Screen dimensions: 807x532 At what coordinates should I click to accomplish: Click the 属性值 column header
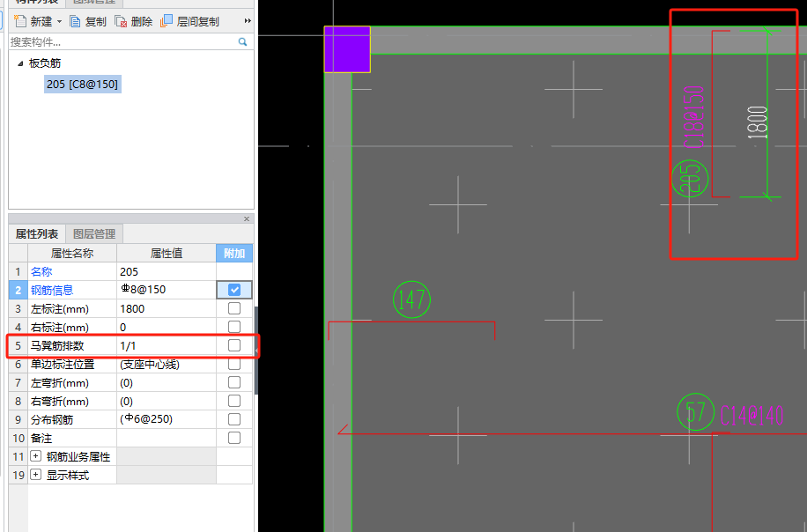pos(167,253)
